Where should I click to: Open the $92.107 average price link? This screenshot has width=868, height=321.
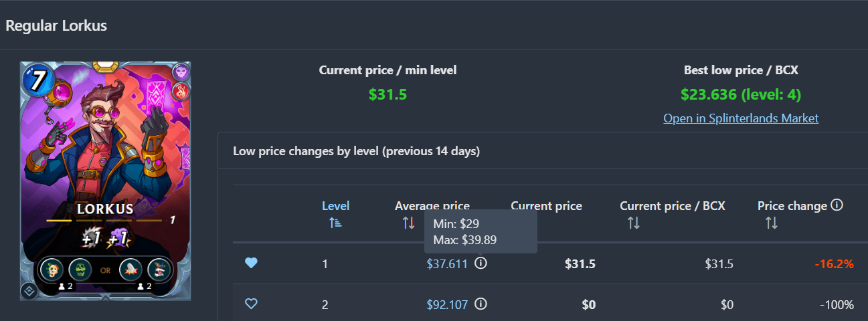447,305
